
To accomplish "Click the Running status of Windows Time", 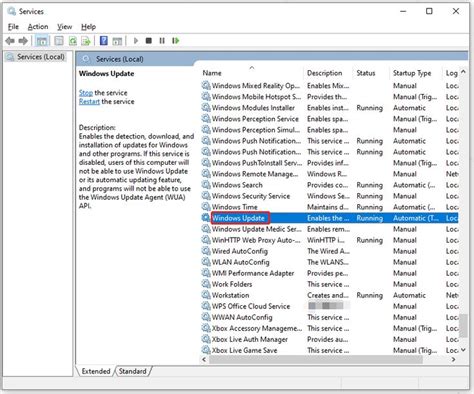I will 369,207.
